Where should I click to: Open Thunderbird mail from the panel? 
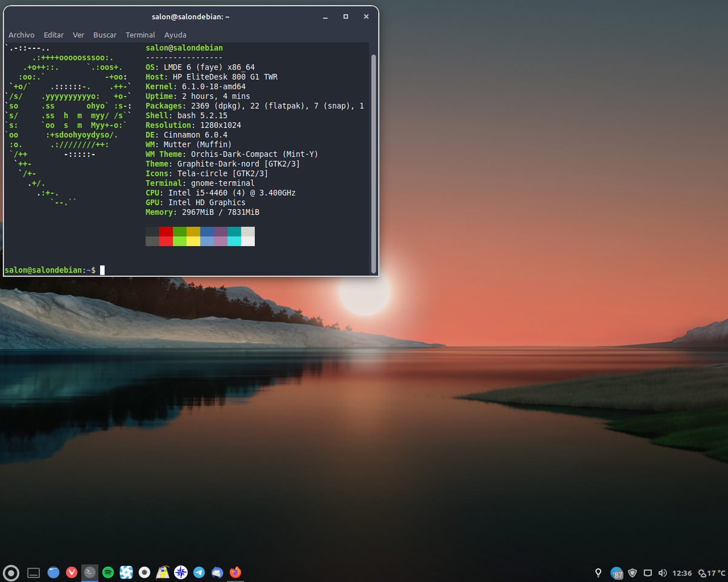(217, 572)
